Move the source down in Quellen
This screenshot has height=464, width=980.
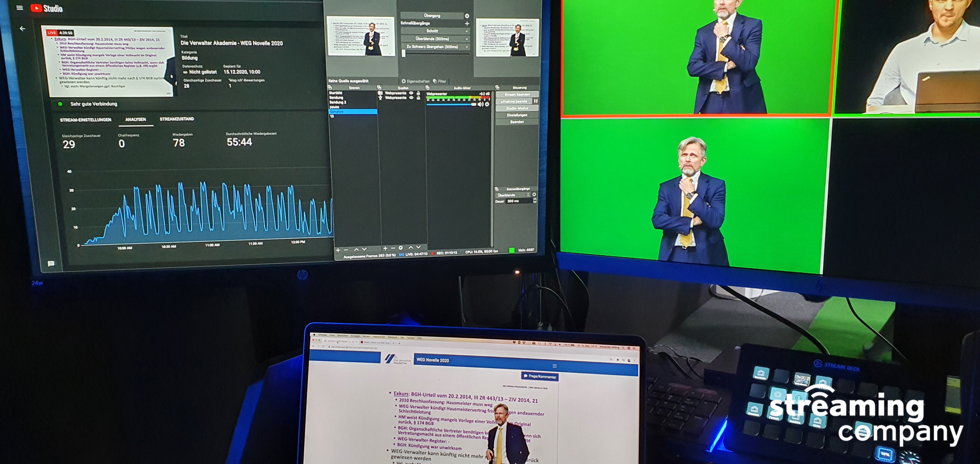[419, 247]
